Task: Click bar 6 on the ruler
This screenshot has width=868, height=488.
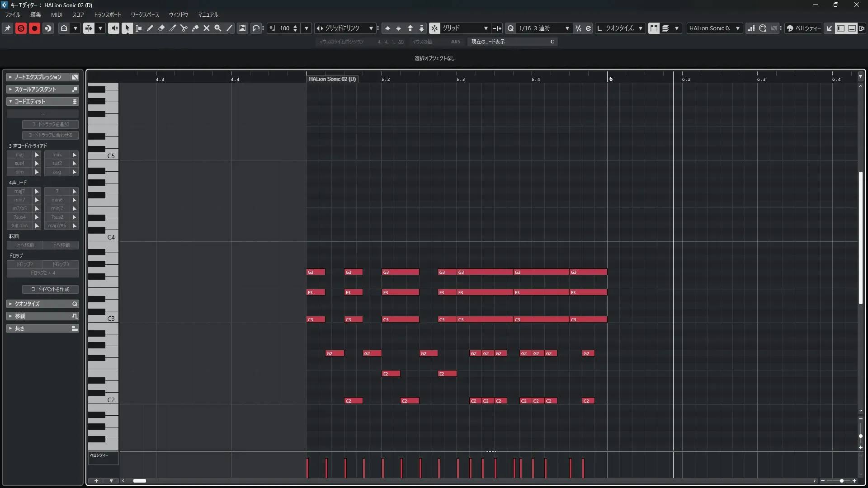Action: (x=610, y=79)
